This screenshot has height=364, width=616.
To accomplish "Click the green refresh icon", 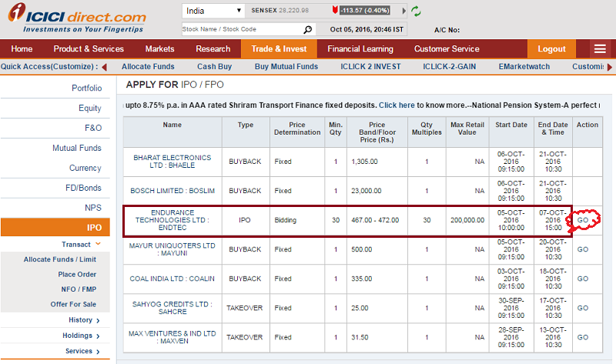I will (x=416, y=11).
